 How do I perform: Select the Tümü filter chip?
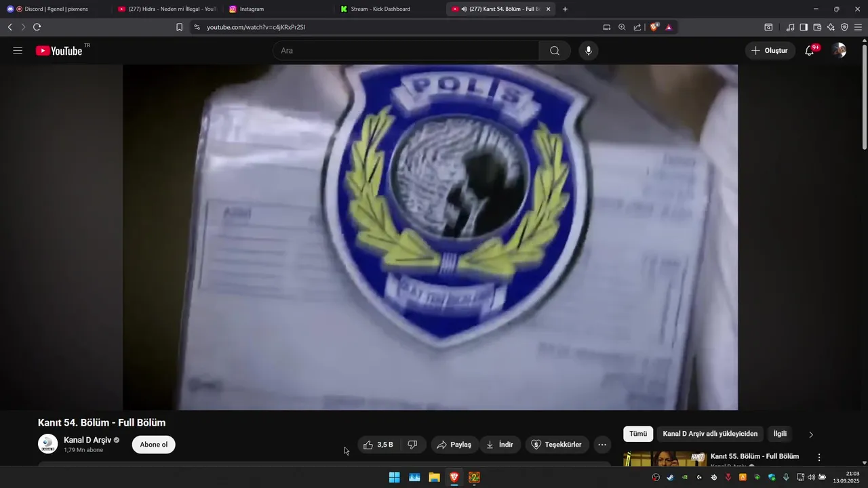pos(638,434)
